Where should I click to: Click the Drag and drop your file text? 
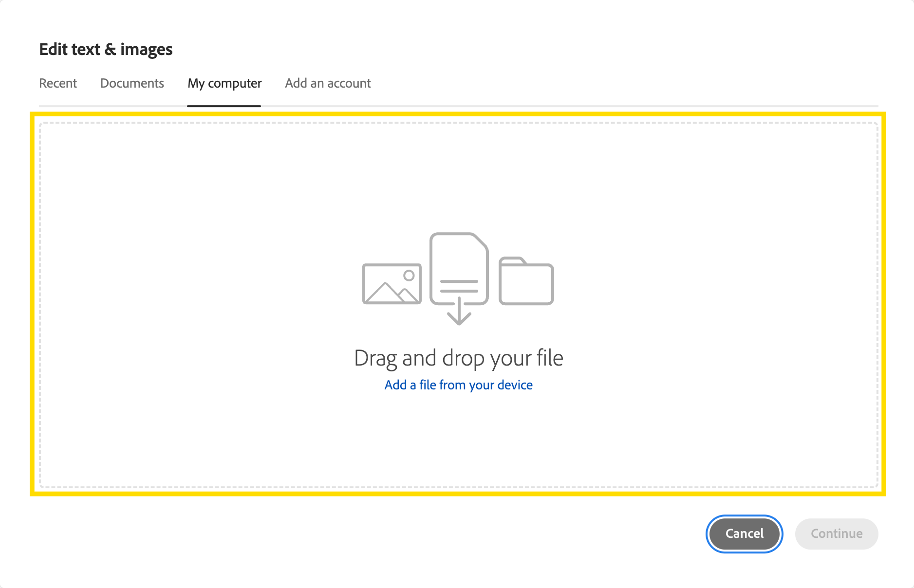click(x=459, y=358)
